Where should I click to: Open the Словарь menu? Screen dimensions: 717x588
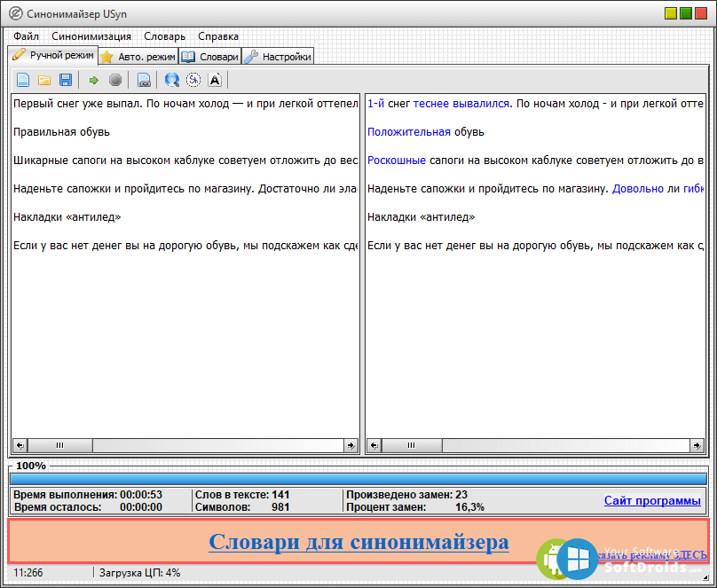point(165,36)
